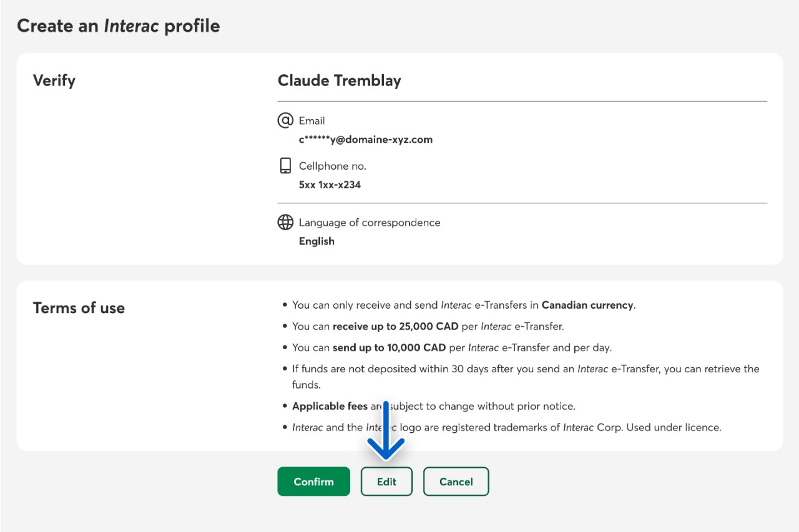Screen dimensions: 799x532
Task: Click the English language value
Action: click(x=316, y=241)
